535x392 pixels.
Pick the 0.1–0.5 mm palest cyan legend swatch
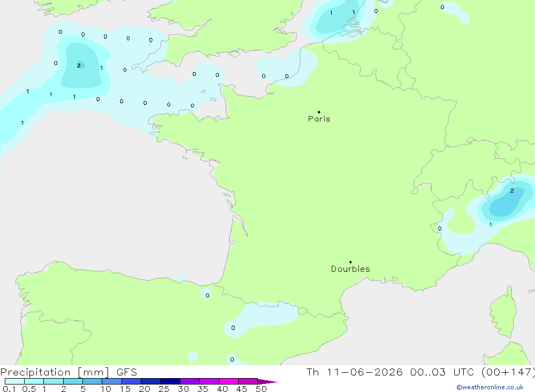pos(14,381)
